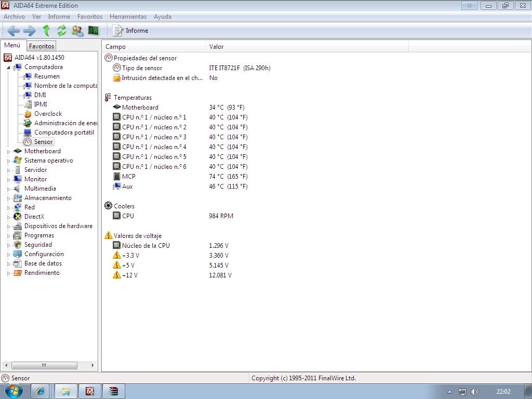
Task: Expand the Motherboard tree node
Action: pos(8,152)
